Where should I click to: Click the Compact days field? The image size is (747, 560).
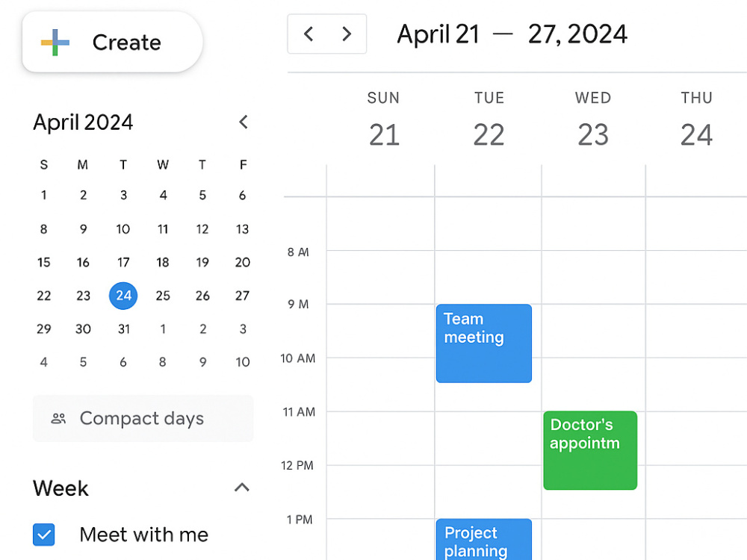pos(143,418)
